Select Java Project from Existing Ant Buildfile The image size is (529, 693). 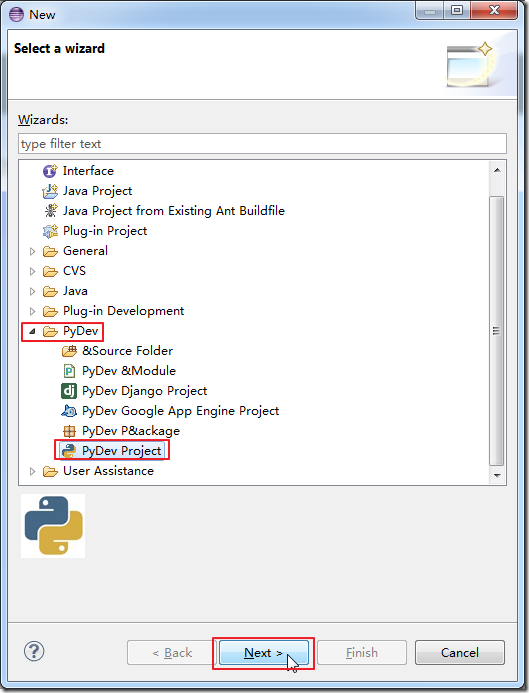(174, 211)
